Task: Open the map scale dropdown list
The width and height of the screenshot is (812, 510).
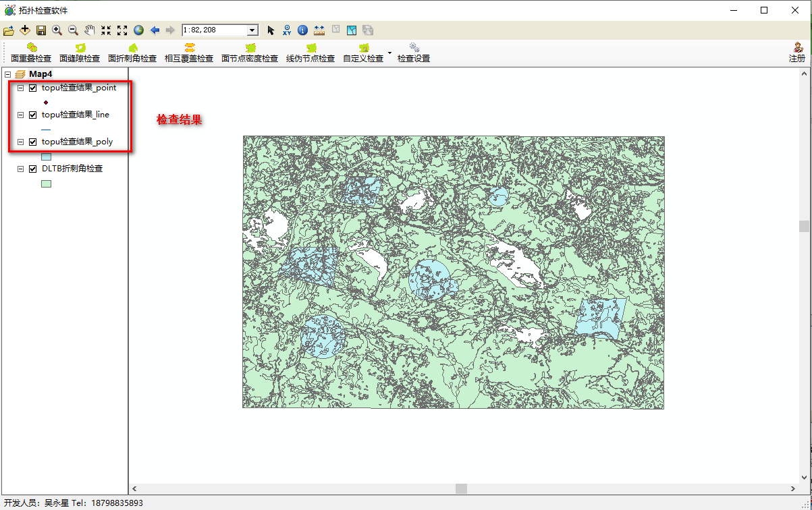Action: 254,30
